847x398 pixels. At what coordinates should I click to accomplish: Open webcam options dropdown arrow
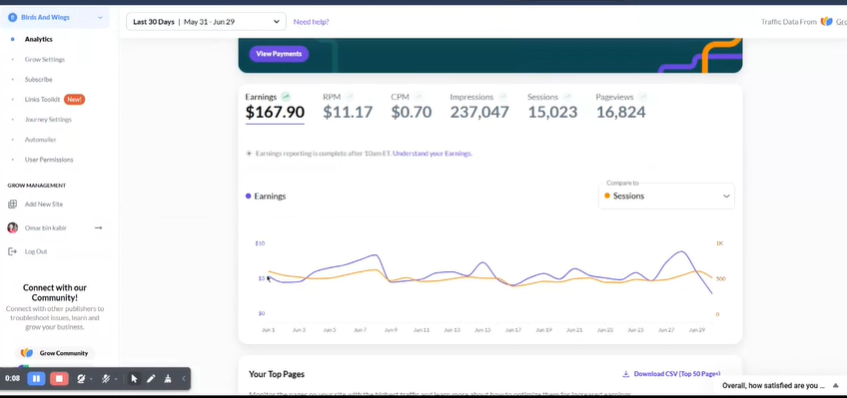click(91, 379)
